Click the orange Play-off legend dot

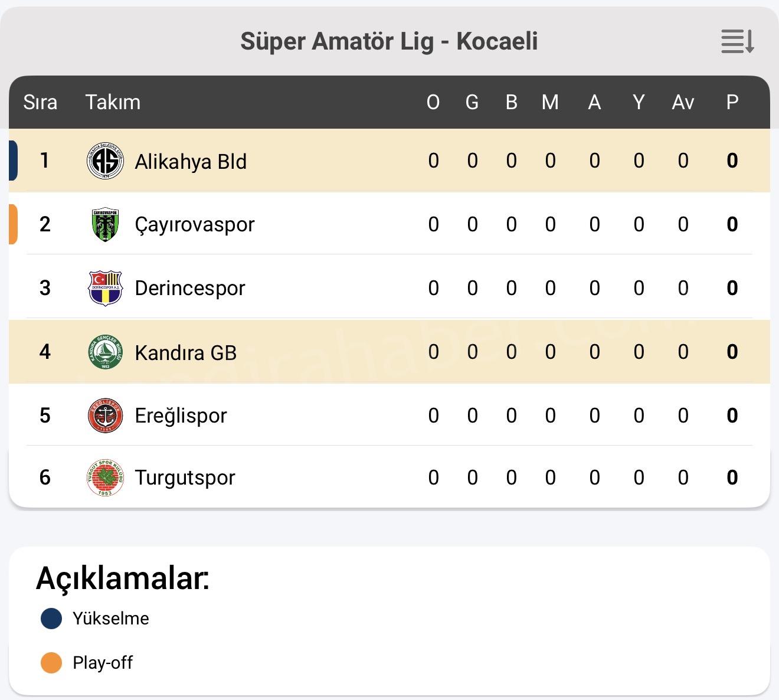[51, 663]
